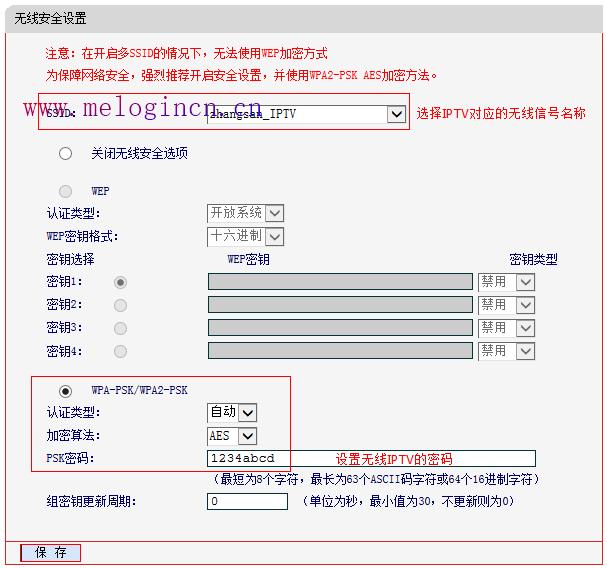This screenshot has height=569, width=607.
Task: Click the 密钥1 WEP key field
Action: [x=340, y=281]
